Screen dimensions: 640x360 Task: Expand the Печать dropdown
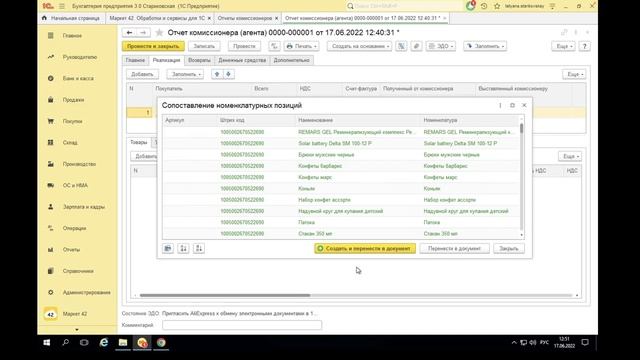click(x=302, y=46)
